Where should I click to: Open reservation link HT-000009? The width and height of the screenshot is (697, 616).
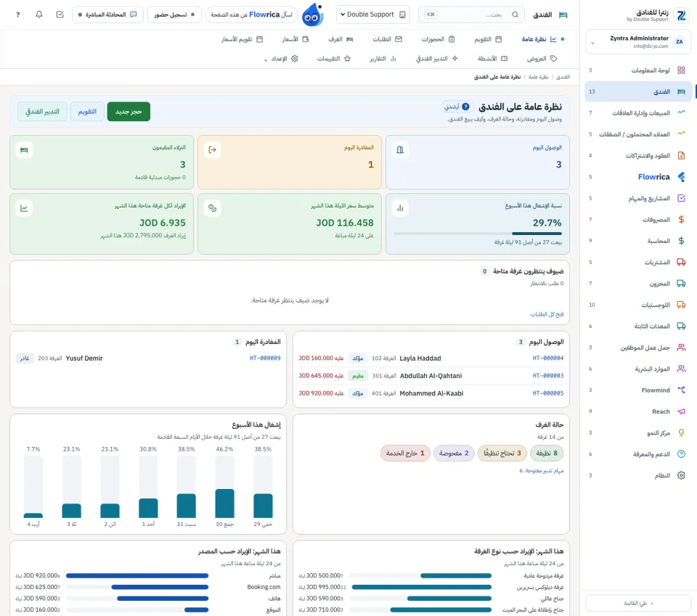tap(265, 358)
